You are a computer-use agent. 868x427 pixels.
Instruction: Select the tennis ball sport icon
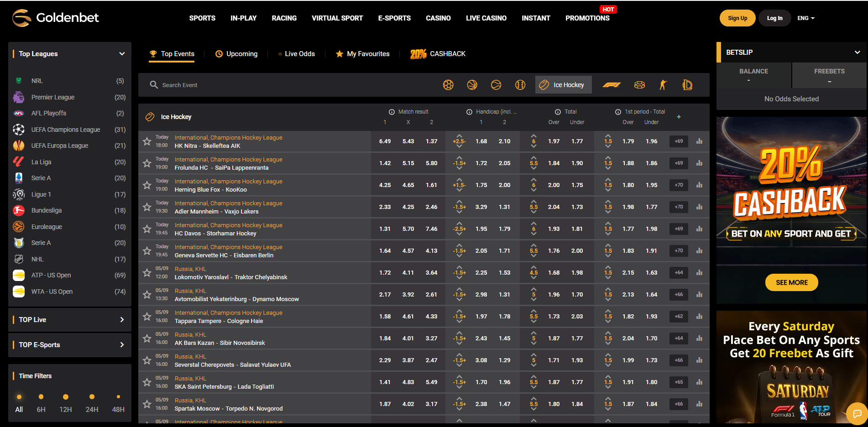click(x=496, y=85)
